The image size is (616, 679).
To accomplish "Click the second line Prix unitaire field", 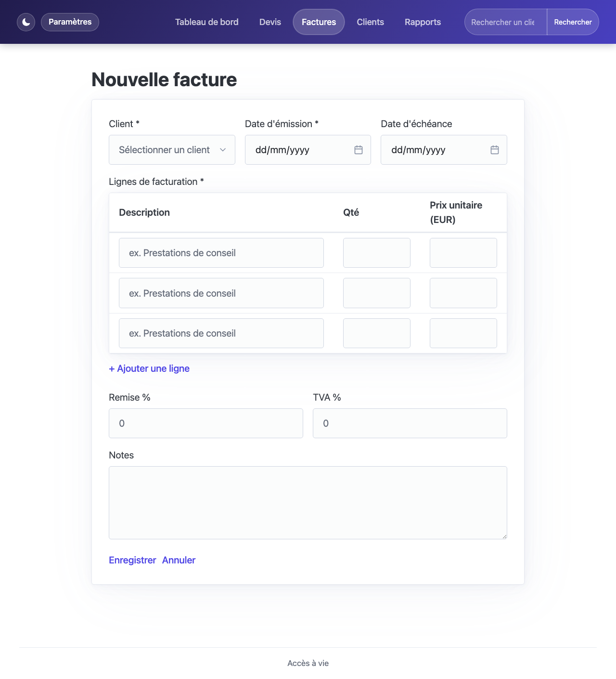I will pos(463,293).
